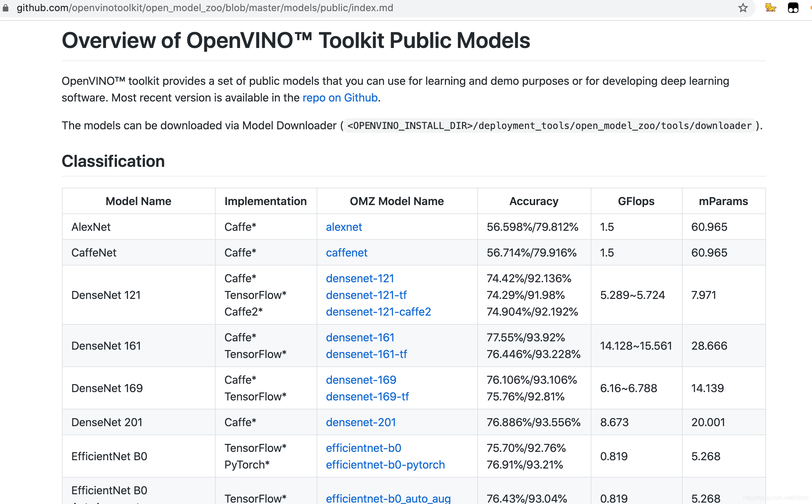
Task: Click the 'Accuracy' column header
Action: click(534, 201)
